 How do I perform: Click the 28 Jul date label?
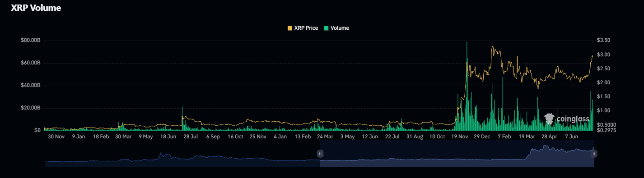coord(191,137)
